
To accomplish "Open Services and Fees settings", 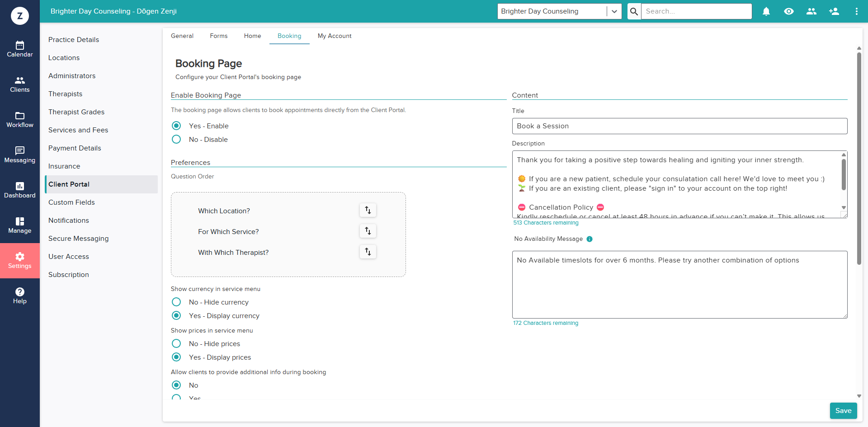I will 101,130.
